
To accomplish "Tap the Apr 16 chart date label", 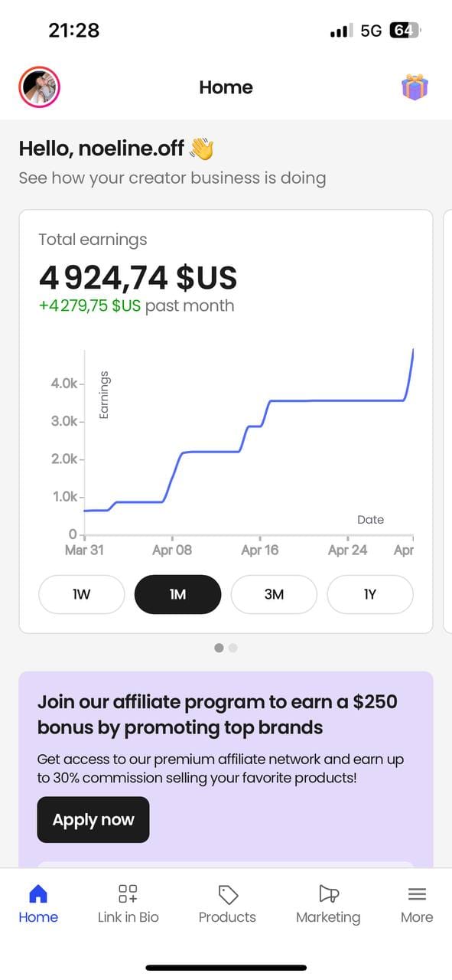I will tap(260, 550).
